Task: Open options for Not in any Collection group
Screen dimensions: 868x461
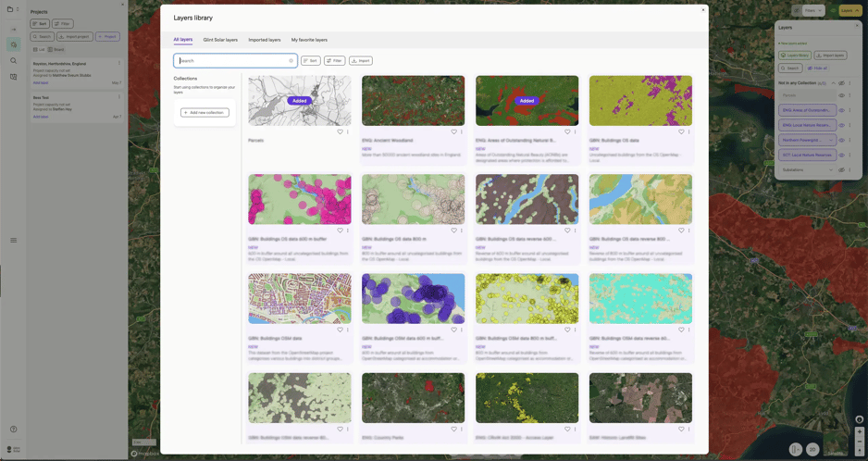Action: (849, 83)
